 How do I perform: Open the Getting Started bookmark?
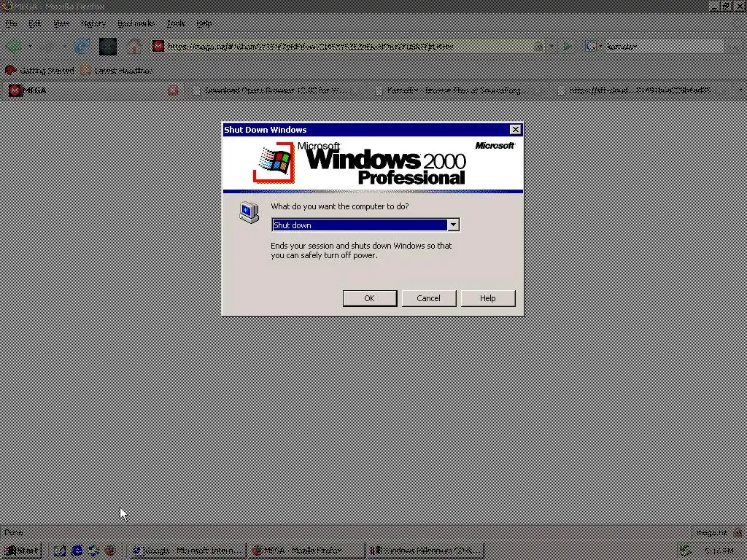point(39,71)
